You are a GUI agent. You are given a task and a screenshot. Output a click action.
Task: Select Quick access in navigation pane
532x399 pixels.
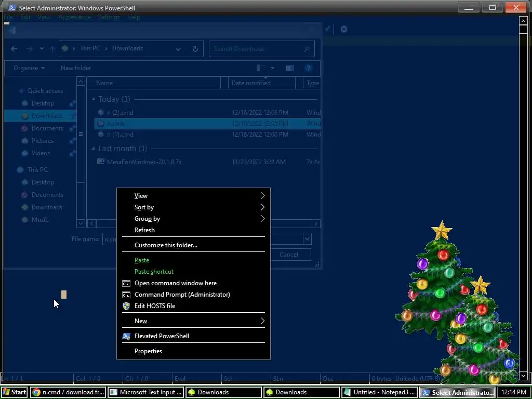click(x=45, y=91)
